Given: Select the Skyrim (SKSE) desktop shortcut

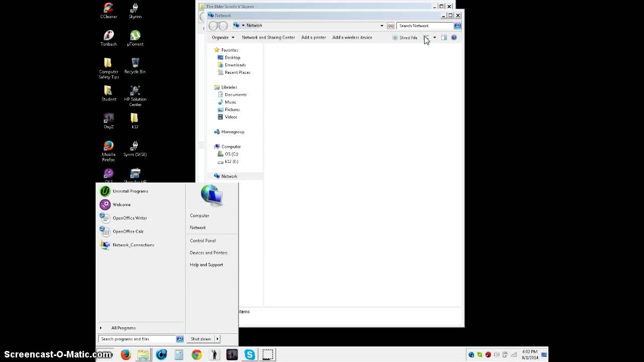Looking at the screenshot, I should [x=135, y=149].
